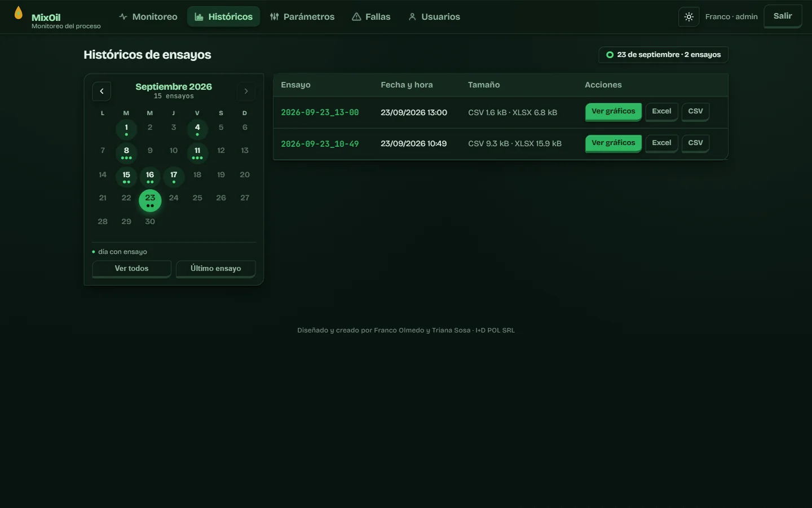Click Ver todos button

coord(131,269)
